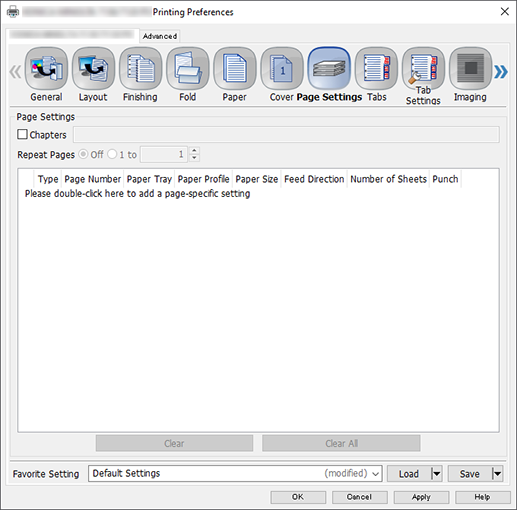Click the Punch column header
This screenshot has width=517, height=510.
pyautogui.click(x=445, y=179)
